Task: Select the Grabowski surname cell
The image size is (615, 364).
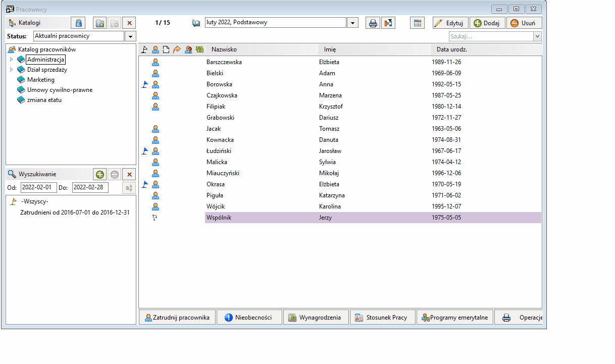Action: pyautogui.click(x=221, y=118)
